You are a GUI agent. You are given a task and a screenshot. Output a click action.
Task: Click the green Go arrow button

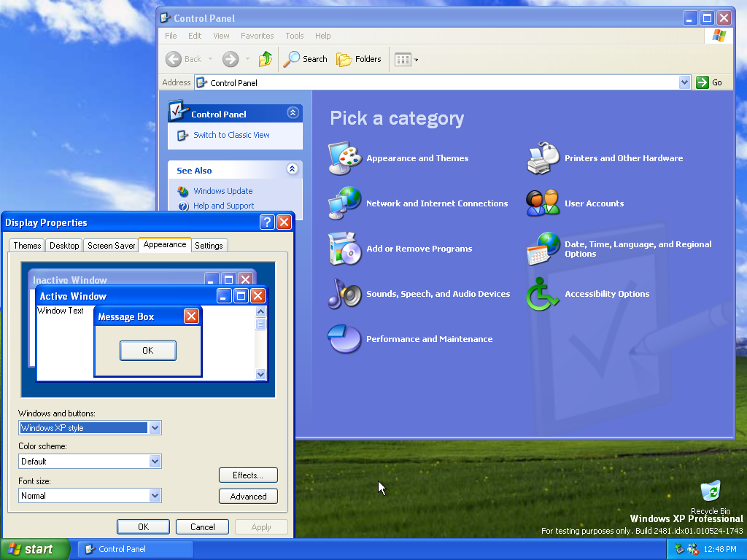click(703, 82)
